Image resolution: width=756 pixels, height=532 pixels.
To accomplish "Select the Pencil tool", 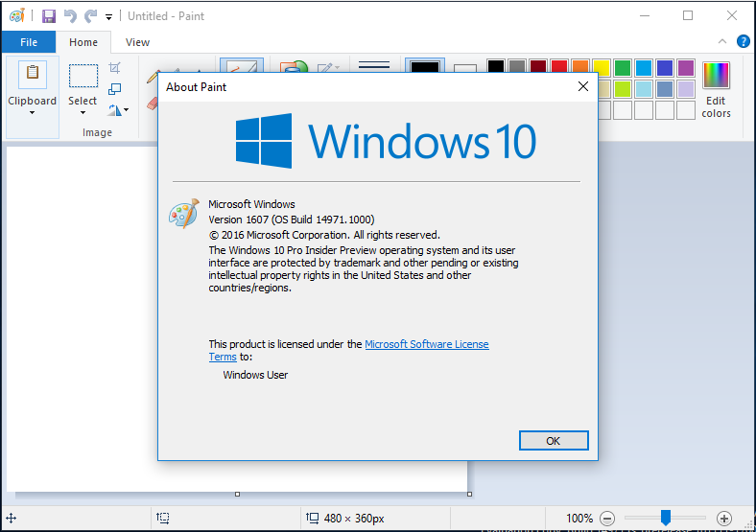I will point(153,77).
